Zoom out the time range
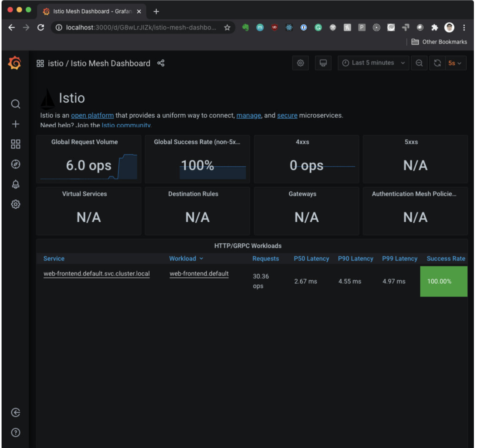Image resolution: width=477 pixels, height=448 pixels. coord(419,63)
